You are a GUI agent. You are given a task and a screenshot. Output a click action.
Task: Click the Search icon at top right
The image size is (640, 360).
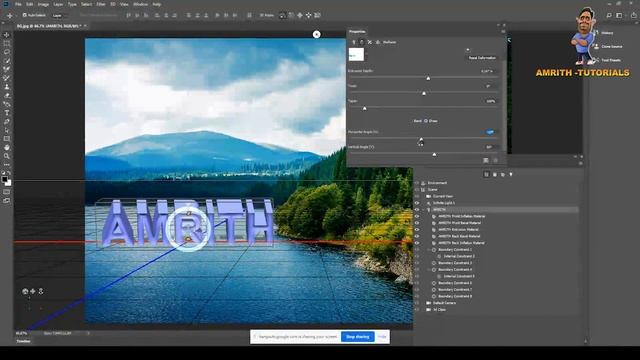(609, 16)
